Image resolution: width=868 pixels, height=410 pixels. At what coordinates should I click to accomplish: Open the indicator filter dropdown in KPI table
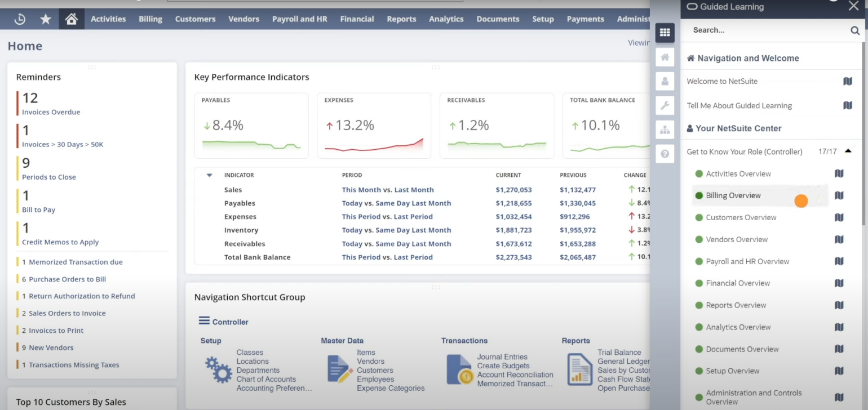pos(210,175)
